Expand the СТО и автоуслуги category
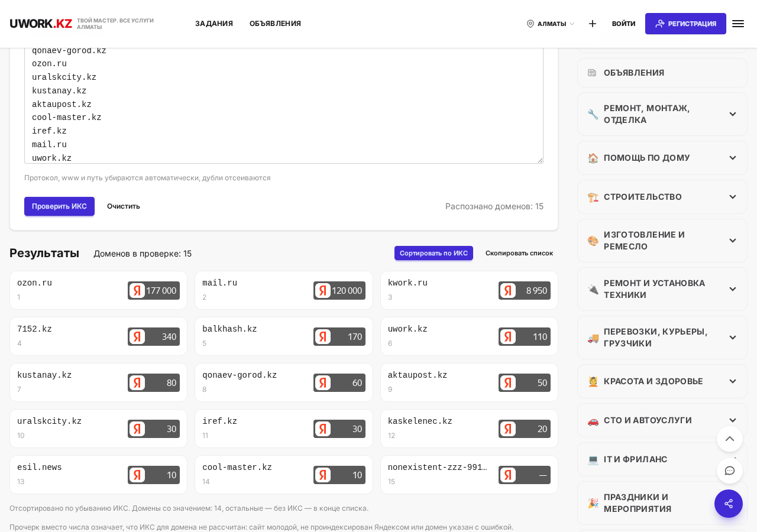This screenshot has width=757, height=532. pos(732,420)
